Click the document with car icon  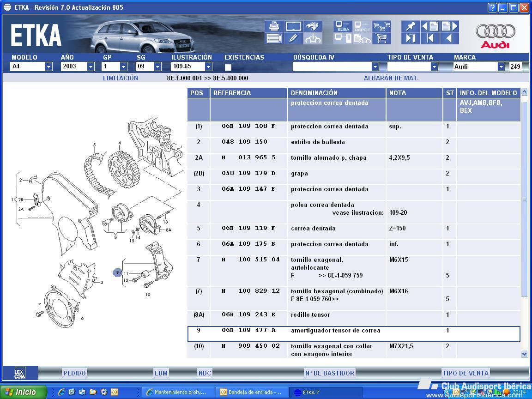point(362,38)
